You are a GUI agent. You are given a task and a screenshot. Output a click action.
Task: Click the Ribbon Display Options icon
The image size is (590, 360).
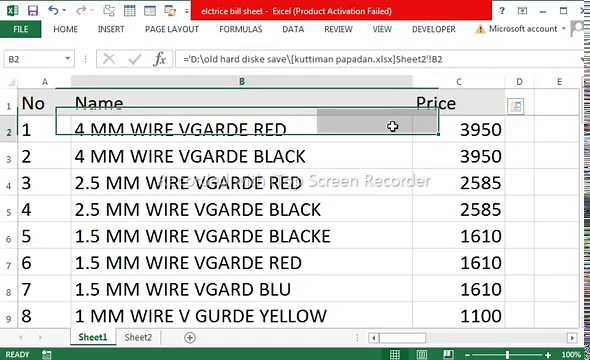[522, 11]
